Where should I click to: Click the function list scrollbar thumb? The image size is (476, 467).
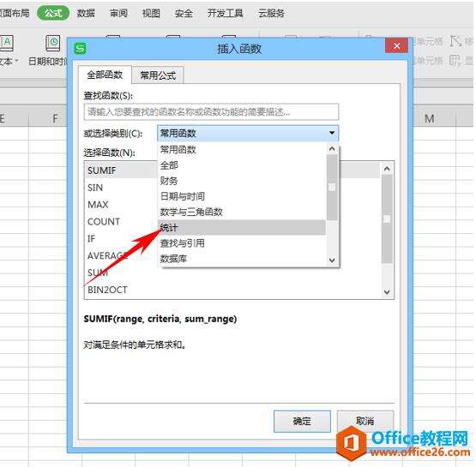point(387,219)
